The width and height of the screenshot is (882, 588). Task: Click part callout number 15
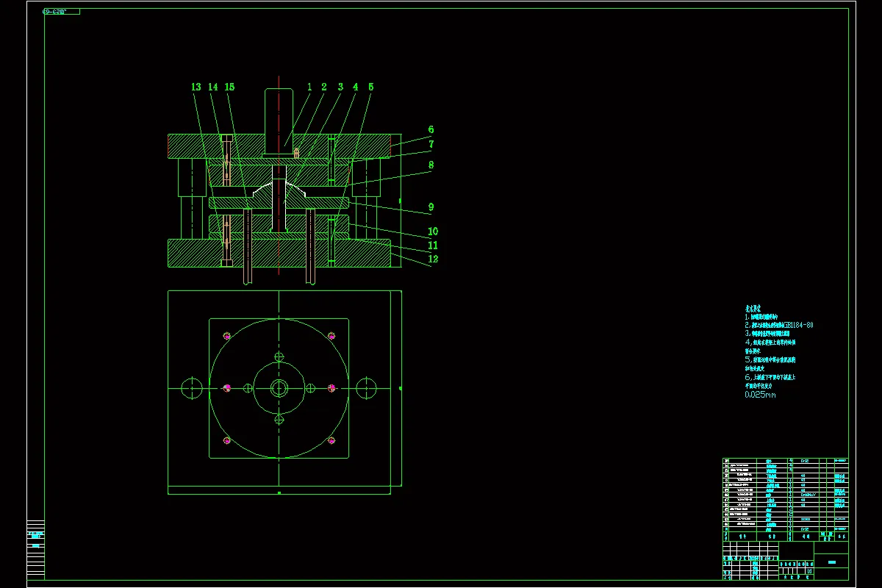[x=230, y=87]
